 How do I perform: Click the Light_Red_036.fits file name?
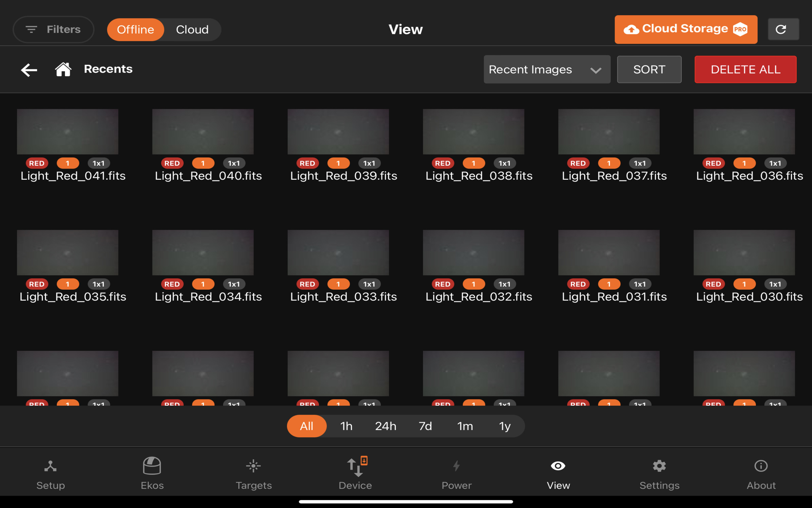coord(750,176)
